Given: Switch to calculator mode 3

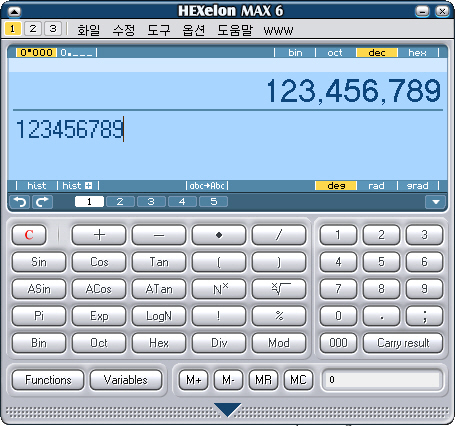Looking at the screenshot, I should coord(53,29).
